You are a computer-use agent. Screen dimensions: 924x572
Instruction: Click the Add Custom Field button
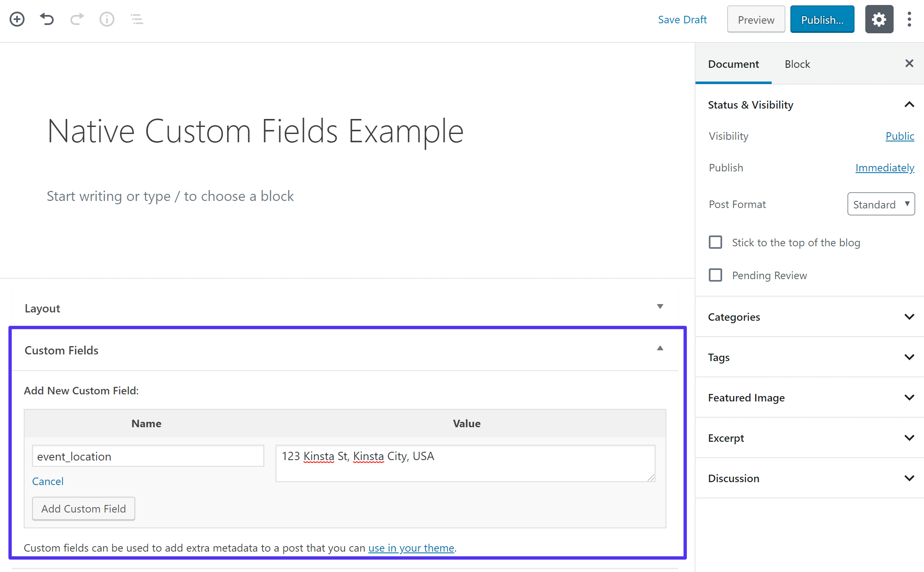point(83,509)
